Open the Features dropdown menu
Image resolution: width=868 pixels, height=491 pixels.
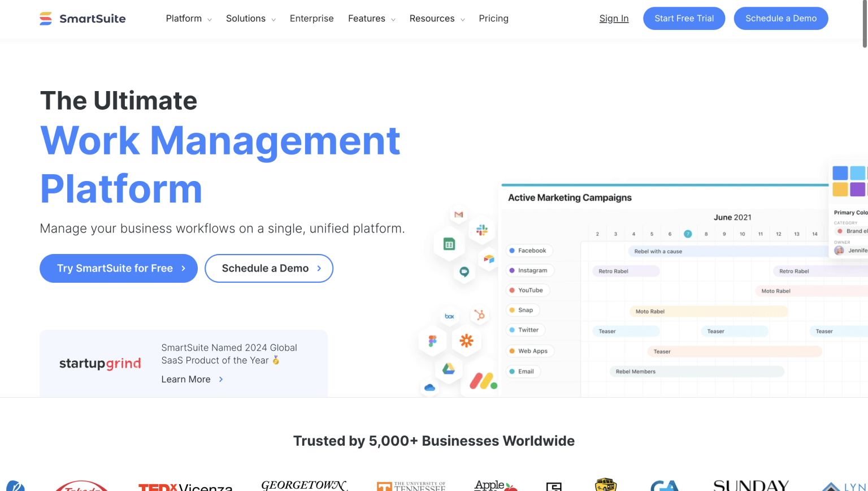(372, 19)
